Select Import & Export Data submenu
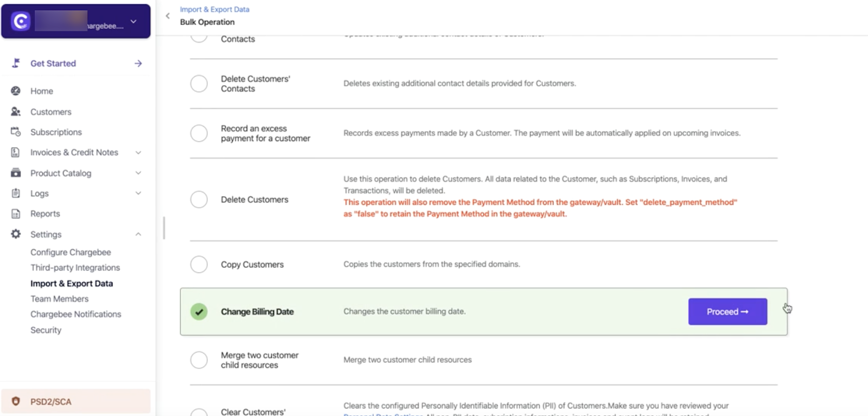 [x=72, y=283]
